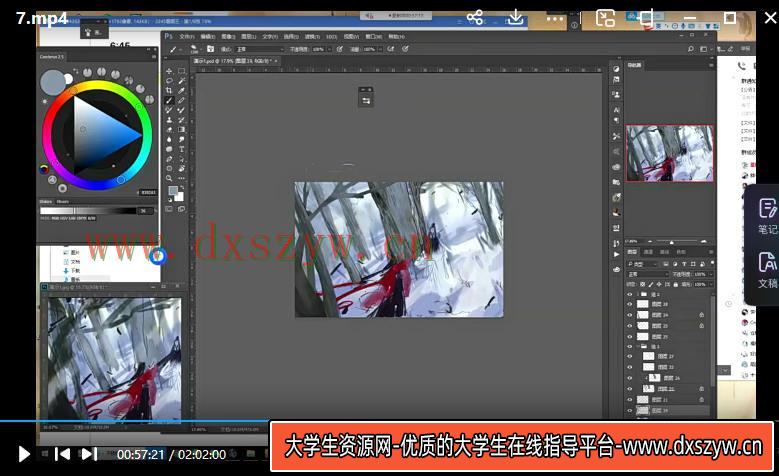Select the Clone Stamp tool

tap(169, 120)
